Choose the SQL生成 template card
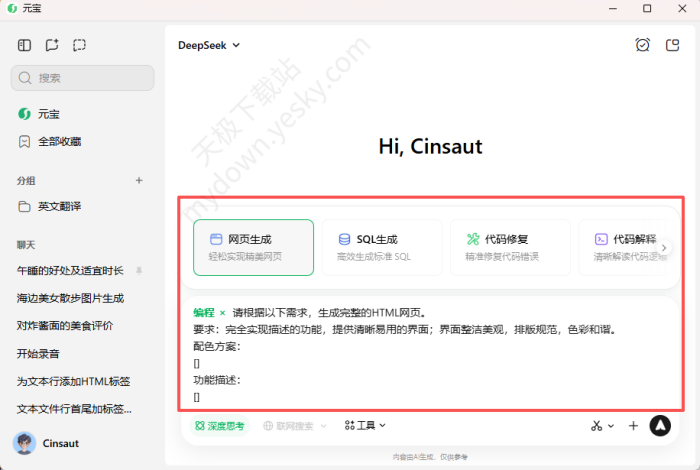Viewport: 700px width, 470px height. click(x=381, y=247)
